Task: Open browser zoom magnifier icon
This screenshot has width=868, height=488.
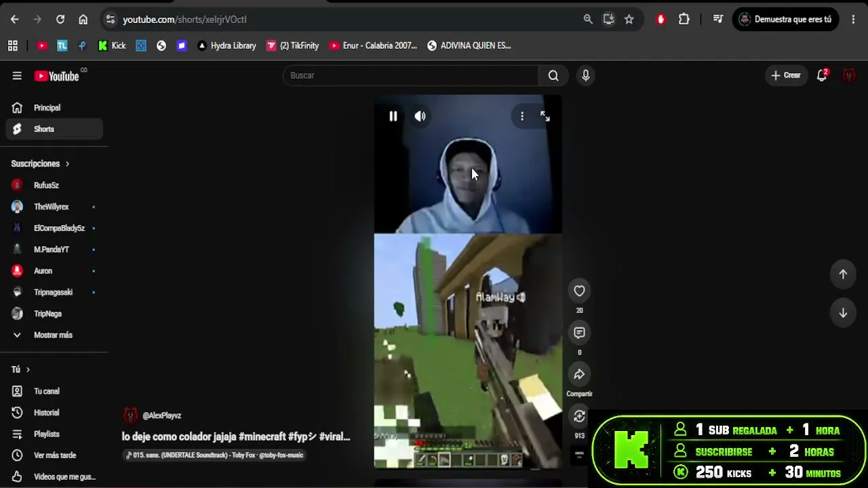Action: coord(588,20)
